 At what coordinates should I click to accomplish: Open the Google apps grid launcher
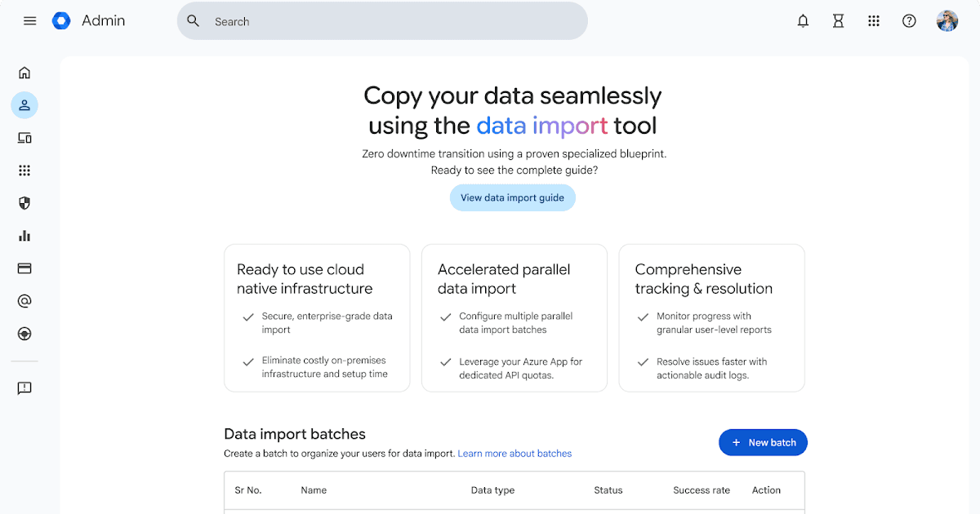click(x=874, y=21)
